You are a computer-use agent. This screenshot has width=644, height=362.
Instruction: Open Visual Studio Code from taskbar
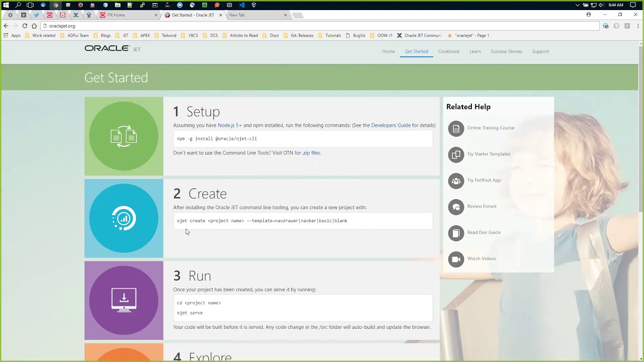pos(242,5)
